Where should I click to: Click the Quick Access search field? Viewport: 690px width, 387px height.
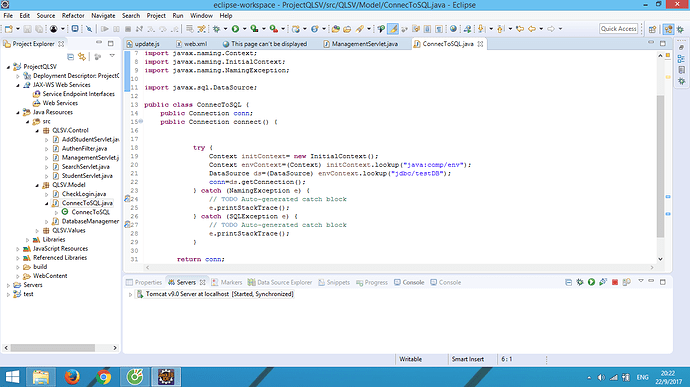(x=618, y=29)
